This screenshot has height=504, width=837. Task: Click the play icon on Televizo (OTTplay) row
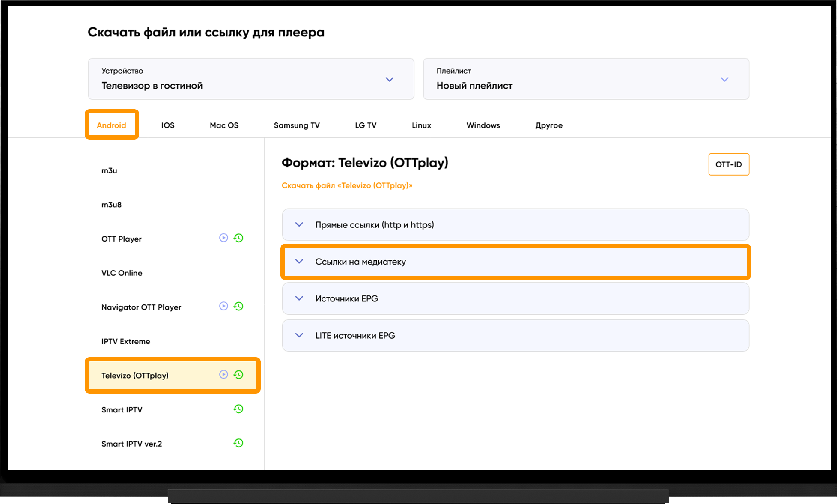pos(223,374)
